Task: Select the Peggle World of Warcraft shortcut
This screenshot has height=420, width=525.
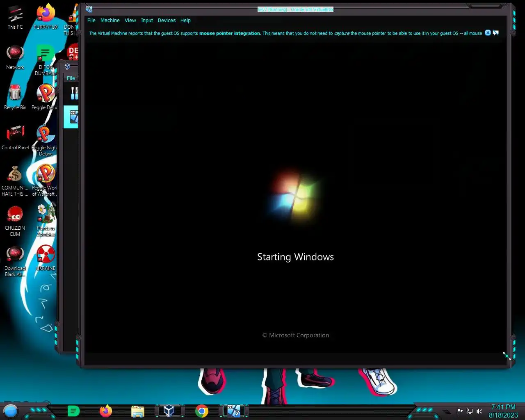Action: click(x=45, y=180)
